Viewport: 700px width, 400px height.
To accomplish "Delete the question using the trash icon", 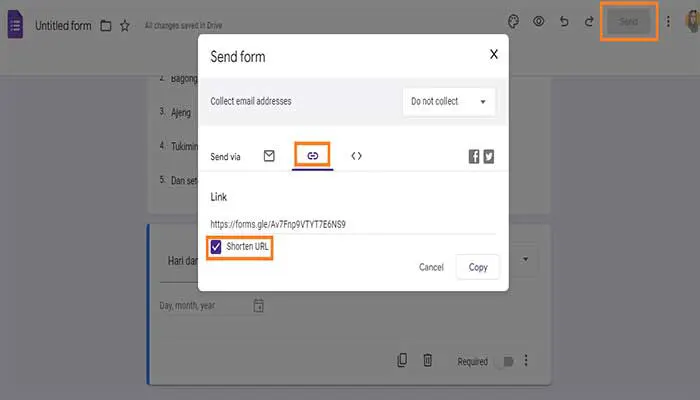I will point(428,361).
